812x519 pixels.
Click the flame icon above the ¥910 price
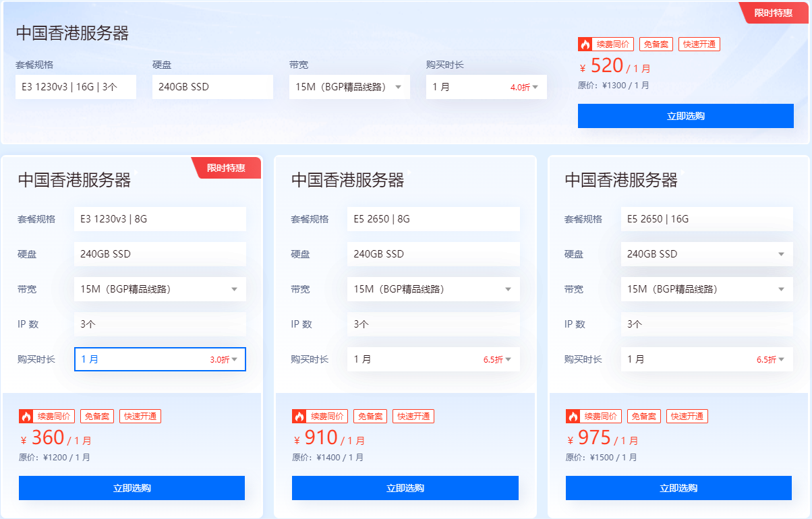pyautogui.click(x=299, y=417)
